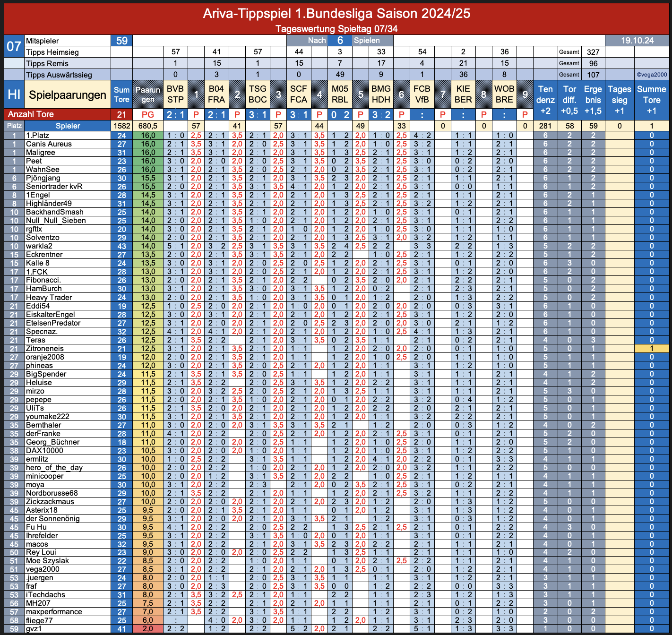This screenshot has width=672, height=635.
Task: Select the 'Summe Tore +1' column header
Action: tap(652, 100)
